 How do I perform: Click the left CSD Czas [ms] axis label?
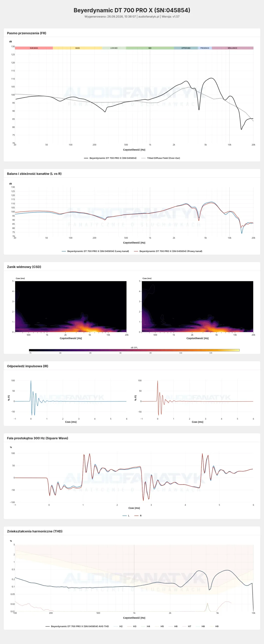pyautogui.click(x=20, y=278)
